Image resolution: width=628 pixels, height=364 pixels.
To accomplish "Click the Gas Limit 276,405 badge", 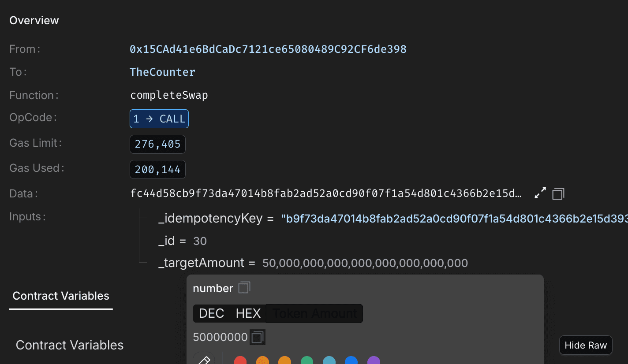I will 157,144.
